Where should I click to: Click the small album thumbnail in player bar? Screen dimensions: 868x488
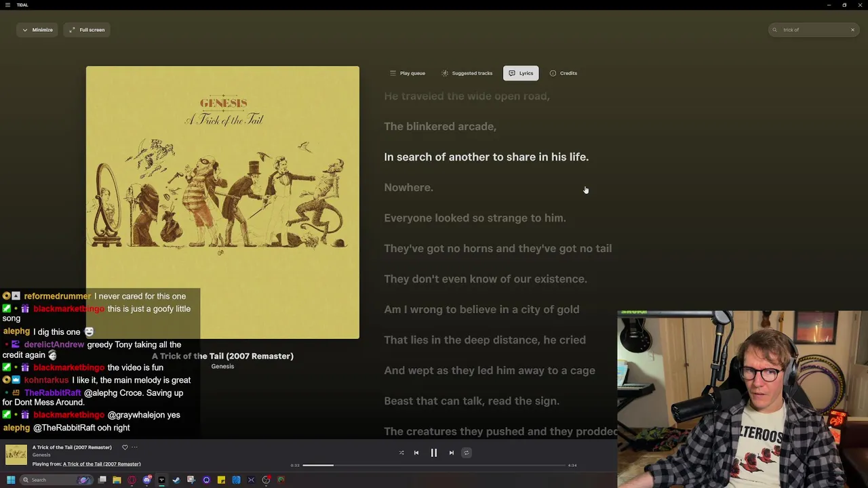[x=16, y=455]
